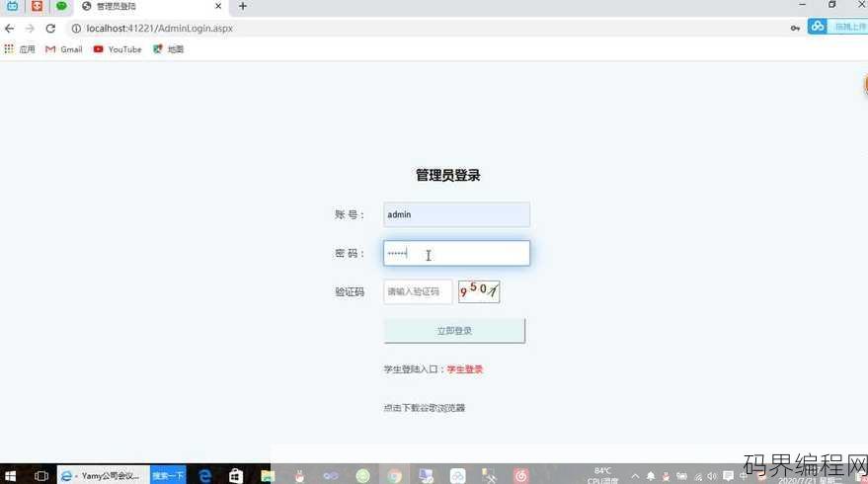The width and height of the screenshot is (868, 484).
Task: Close the 管理员登陆 tab
Action: click(218, 6)
